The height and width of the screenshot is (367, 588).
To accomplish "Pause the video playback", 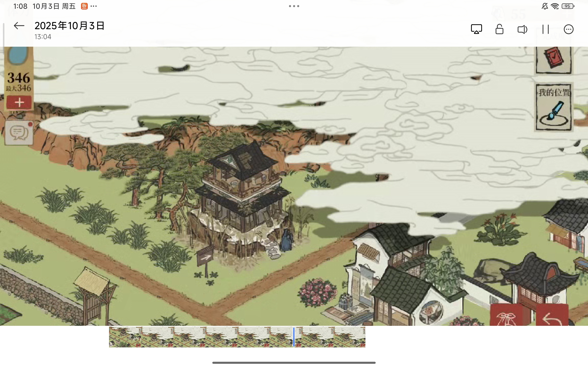I will point(546,29).
